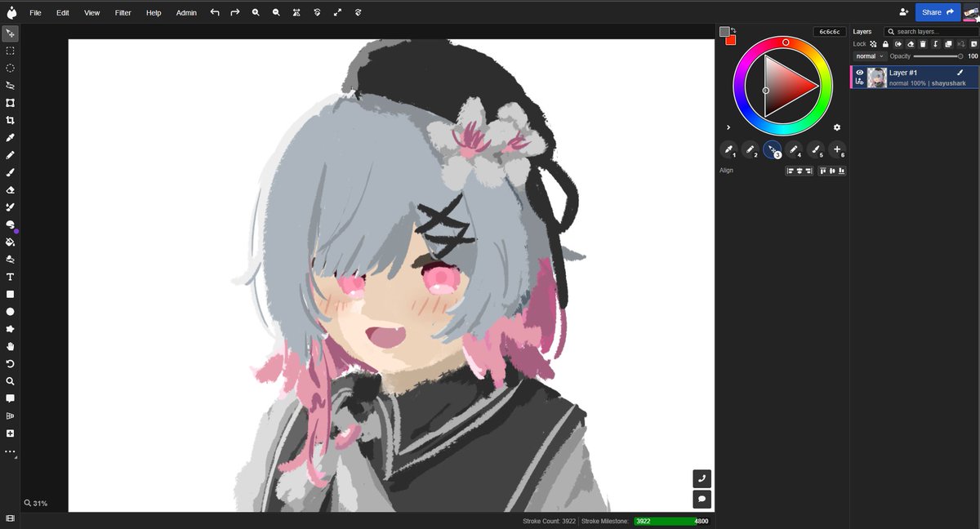The height and width of the screenshot is (529, 980).
Task: Select the Transform tool
Action: [10, 103]
